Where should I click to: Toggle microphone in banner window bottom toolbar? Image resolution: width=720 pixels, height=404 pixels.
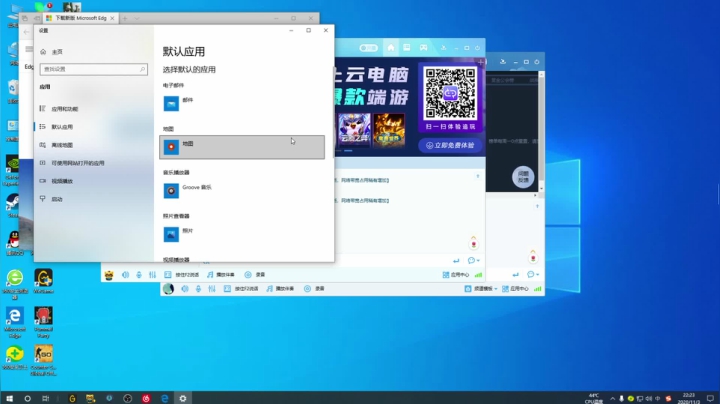pyautogui.click(x=139, y=275)
